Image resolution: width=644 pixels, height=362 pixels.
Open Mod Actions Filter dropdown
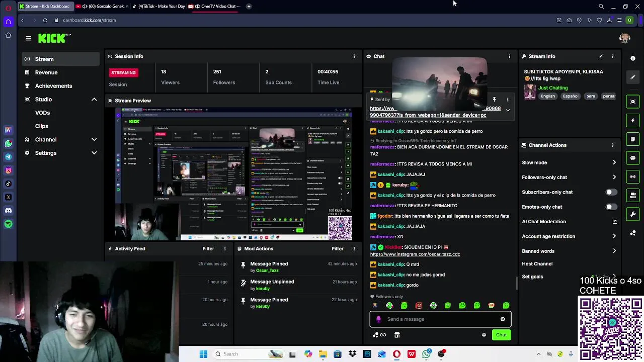[x=338, y=248]
